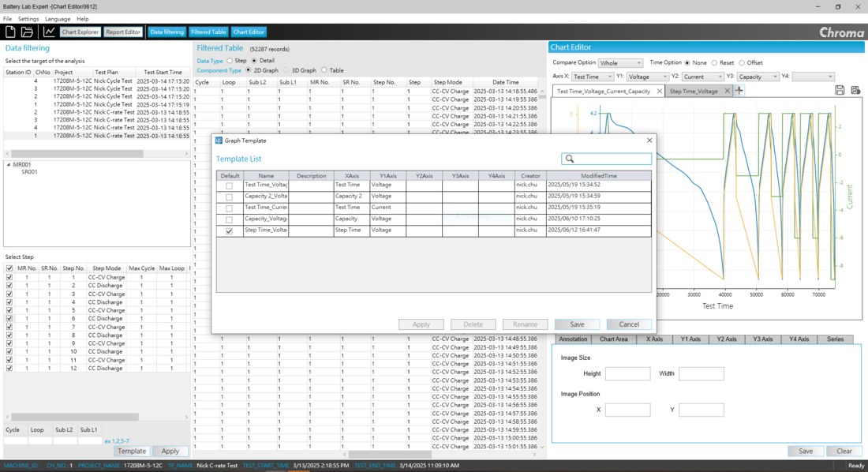Click the save chart floppy disk icon
The height and width of the screenshot is (472, 868).
click(x=840, y=90)
